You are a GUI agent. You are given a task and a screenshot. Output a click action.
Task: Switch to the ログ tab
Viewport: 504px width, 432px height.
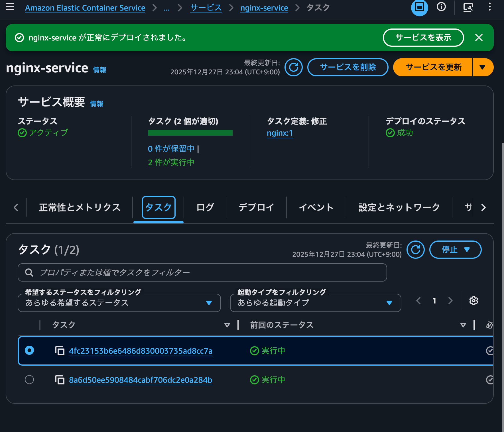click(x=204, y=207)
